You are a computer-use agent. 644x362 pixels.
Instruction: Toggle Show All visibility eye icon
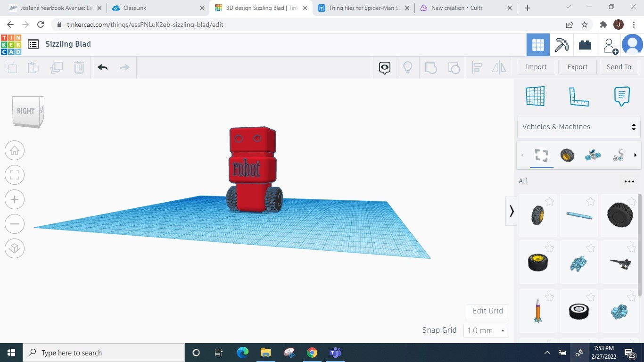point(385,67)
